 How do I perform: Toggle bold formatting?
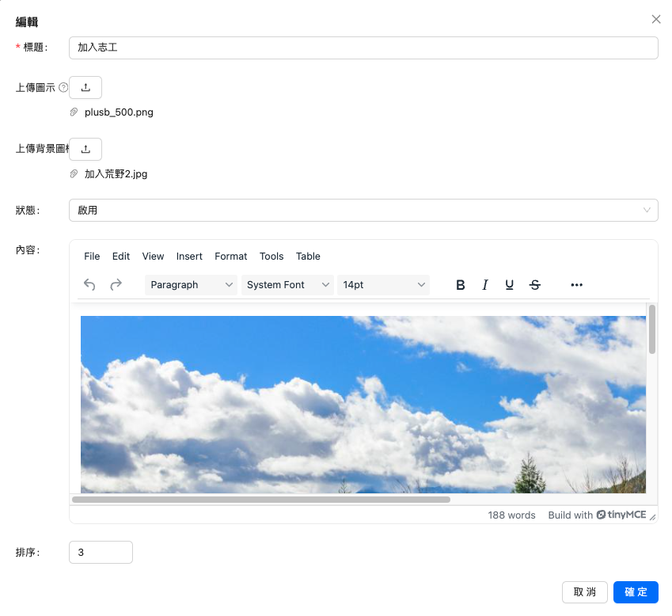[x=461, y=285]
